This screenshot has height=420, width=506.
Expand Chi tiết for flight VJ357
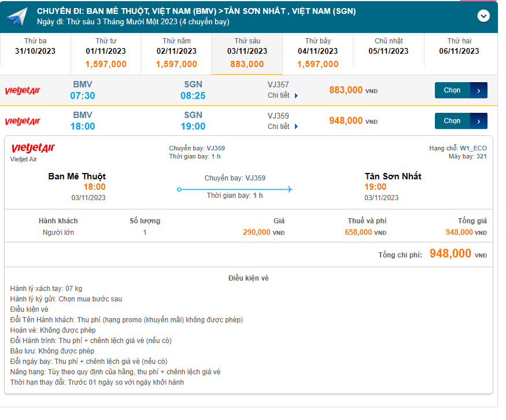[283, 95]
